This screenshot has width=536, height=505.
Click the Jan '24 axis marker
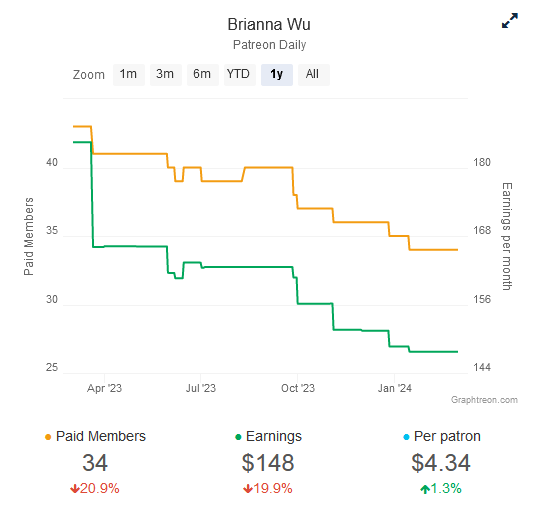click(394, 388)
